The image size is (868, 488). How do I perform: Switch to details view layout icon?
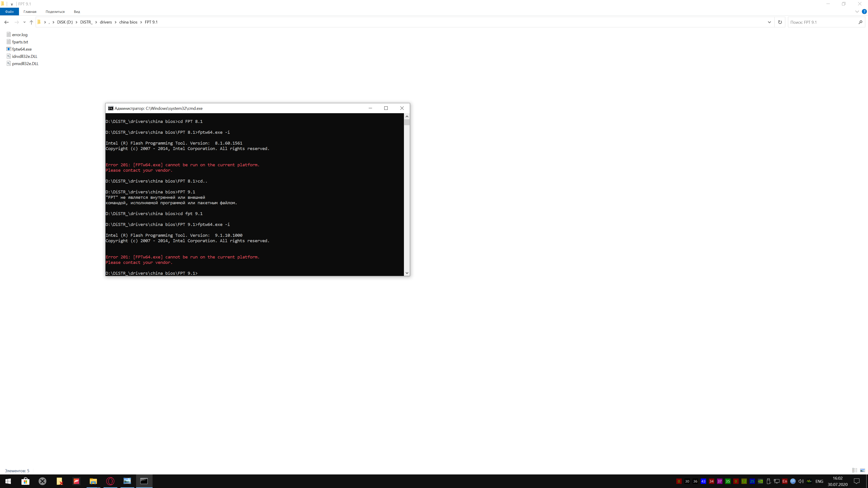[854, 470]
